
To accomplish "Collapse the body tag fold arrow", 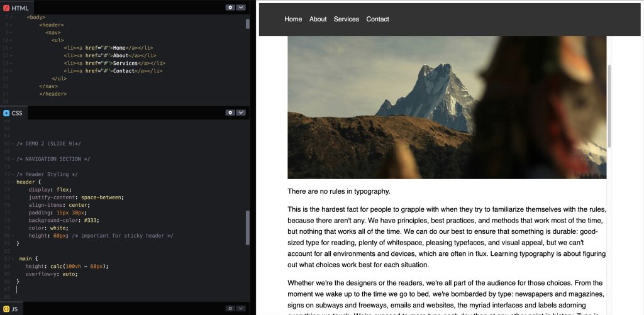I will tap(11, 17).
